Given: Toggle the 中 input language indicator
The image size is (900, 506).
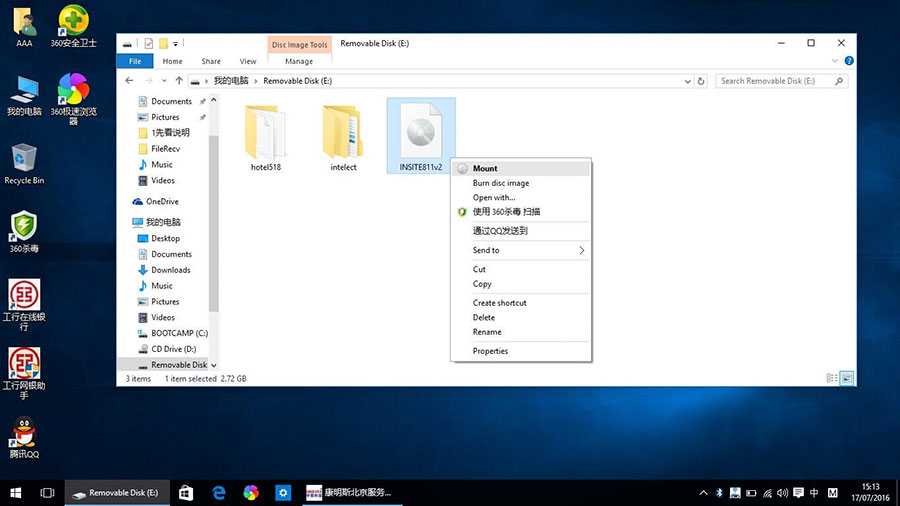Looking at the screenshot, I should coord(814,493).
